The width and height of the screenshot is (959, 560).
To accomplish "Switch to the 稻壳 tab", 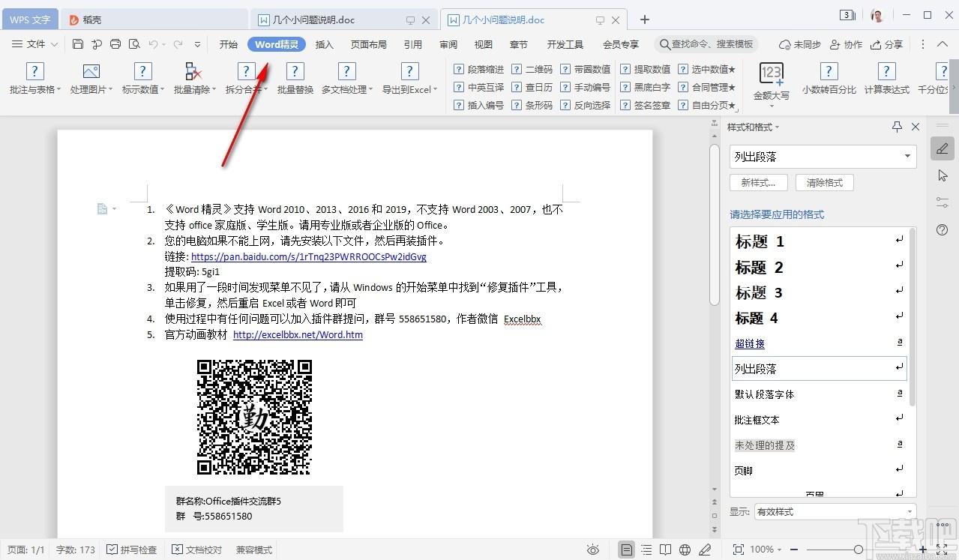I will [x=155, y=19].
